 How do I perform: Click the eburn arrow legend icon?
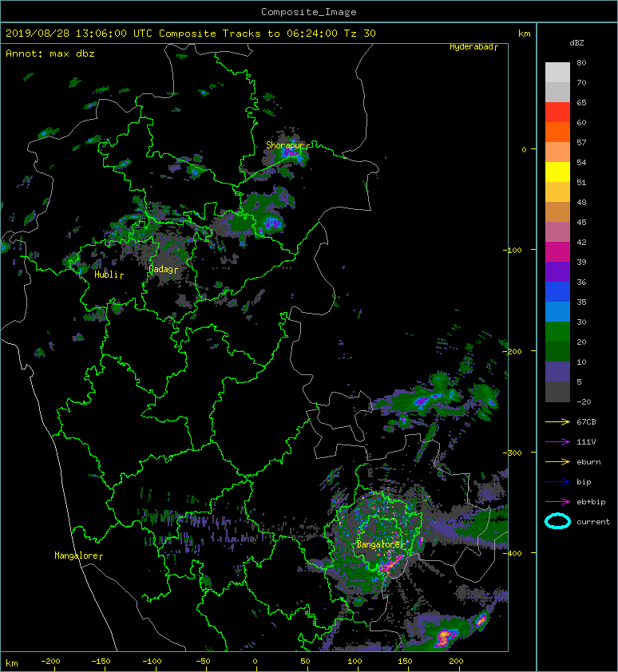coord(557,461)
